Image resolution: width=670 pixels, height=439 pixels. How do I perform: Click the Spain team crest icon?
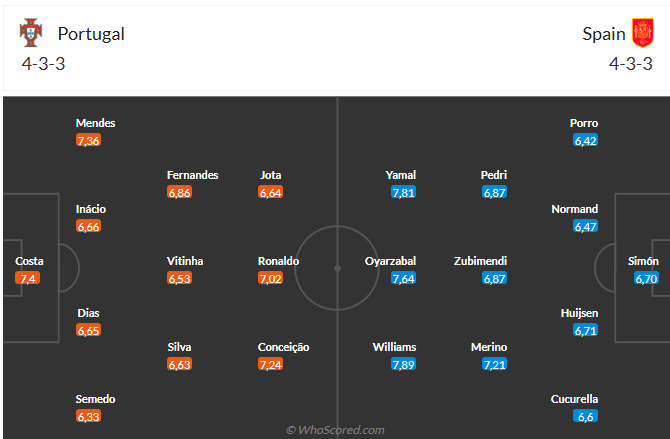click(642, 33)
